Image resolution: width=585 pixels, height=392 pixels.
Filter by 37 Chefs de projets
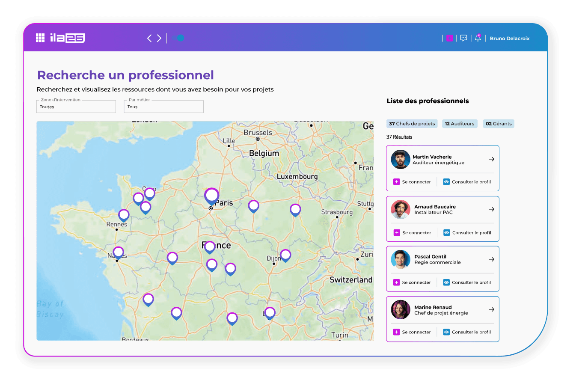click(x=412, y=124)
